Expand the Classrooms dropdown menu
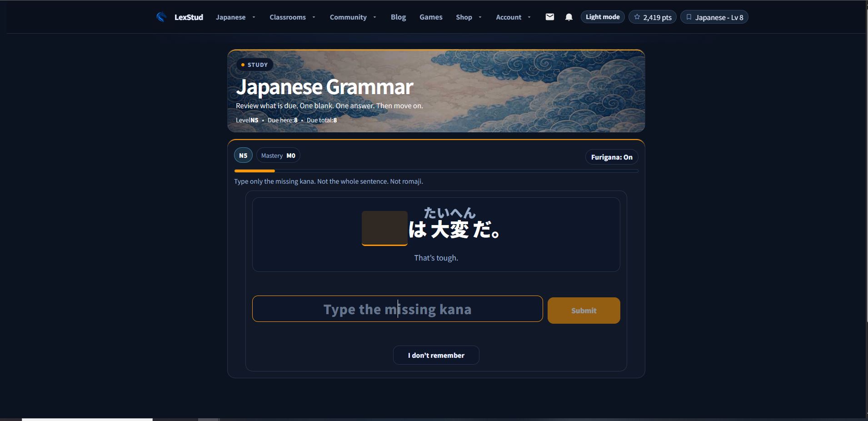Viewport: 868px width, 421px height. pos(292,17)
